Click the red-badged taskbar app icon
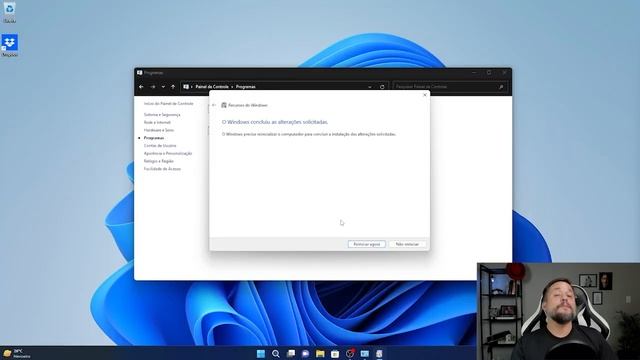 coord(350,353)
